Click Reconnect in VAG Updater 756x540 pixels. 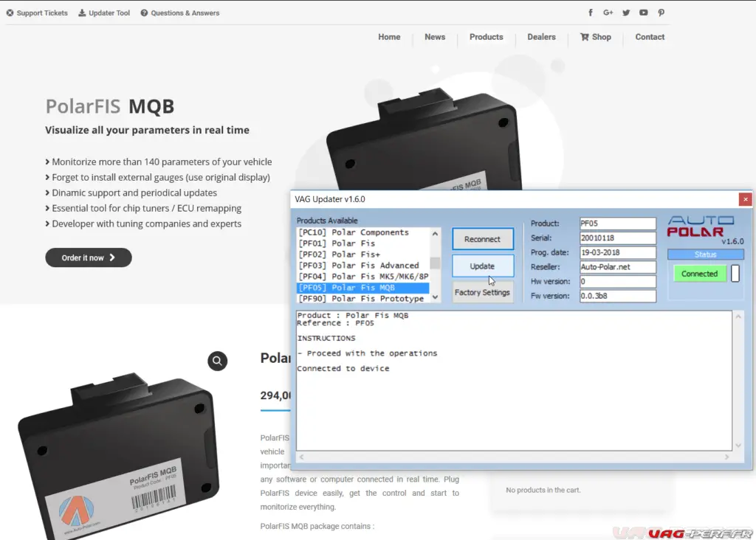pos(483,239)
